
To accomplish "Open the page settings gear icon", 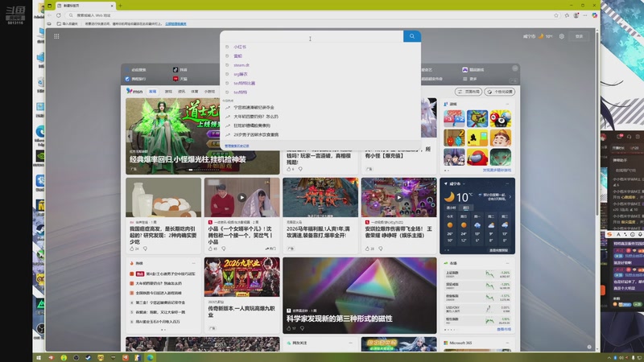I will [x=561, y=36].
